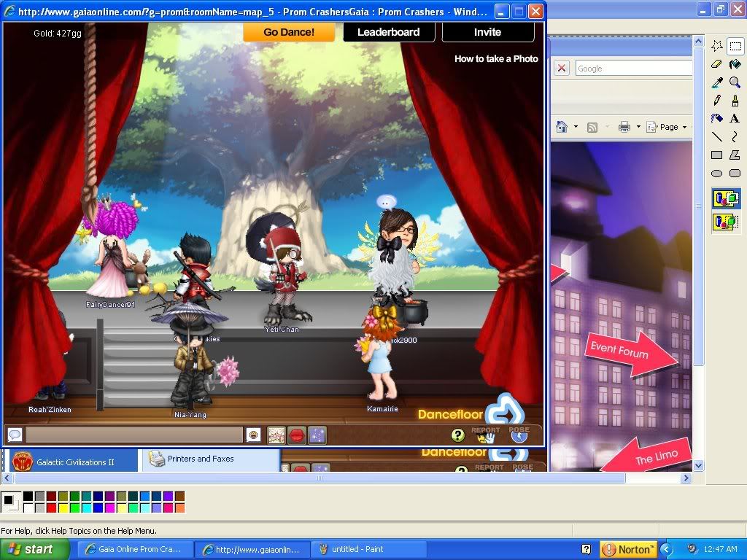The image size is (747, 560).
Task: Expand the Print button dropdown arrow
Action: pyautogui.click(x=638, y=127)
